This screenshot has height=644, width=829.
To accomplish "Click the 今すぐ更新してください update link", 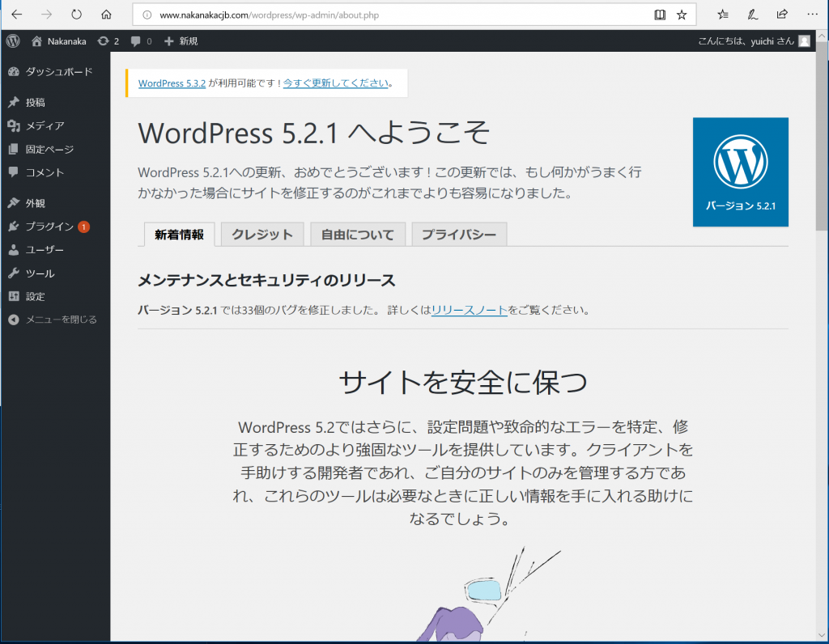I will pyautogui.click(x=336, y=83).
